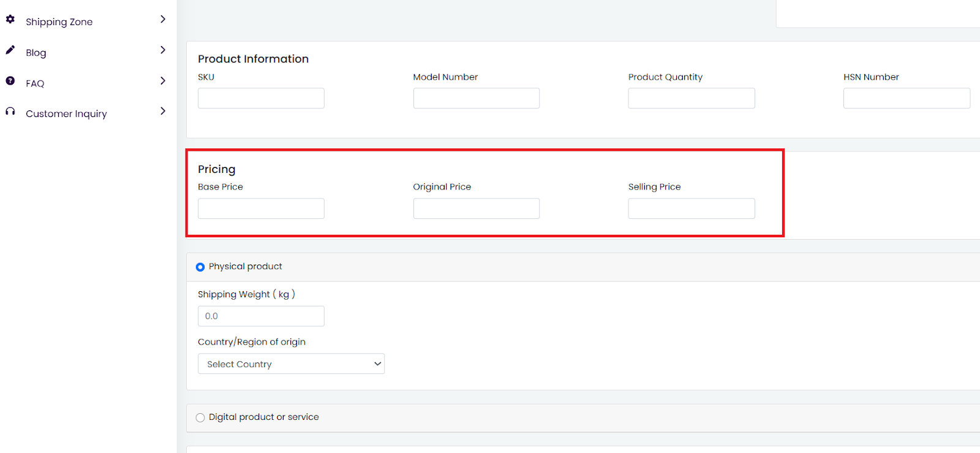This screenshot has width=980, height=453.
Task: Click the Shipping Zone gear icon
Action: point(10,20)
